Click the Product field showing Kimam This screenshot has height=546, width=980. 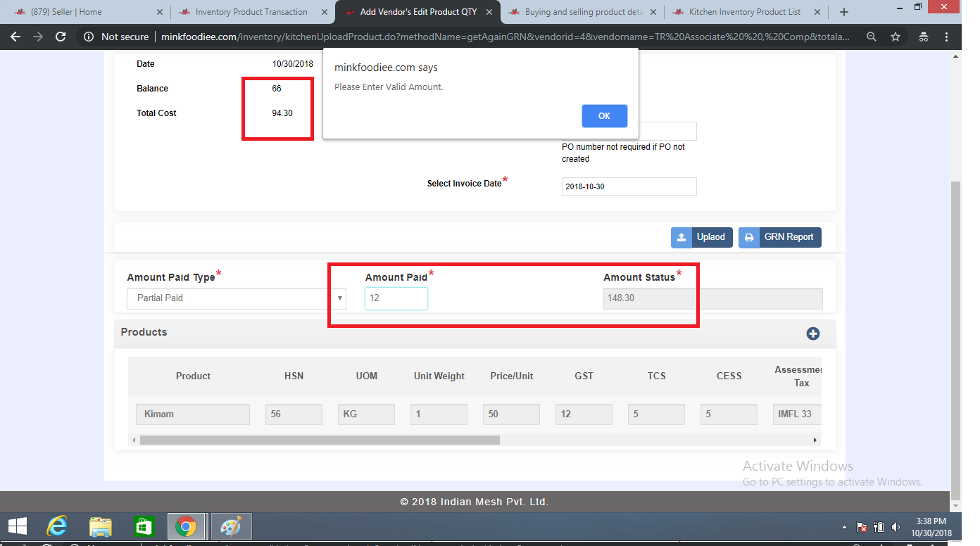[x=193, y=414]
